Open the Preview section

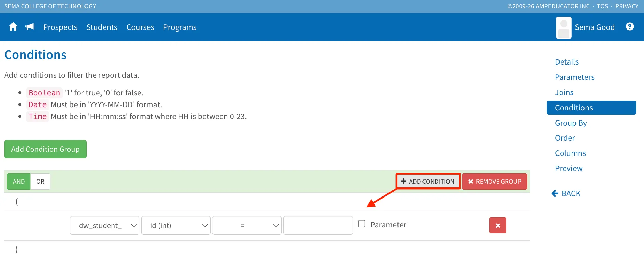coord(569,168)
